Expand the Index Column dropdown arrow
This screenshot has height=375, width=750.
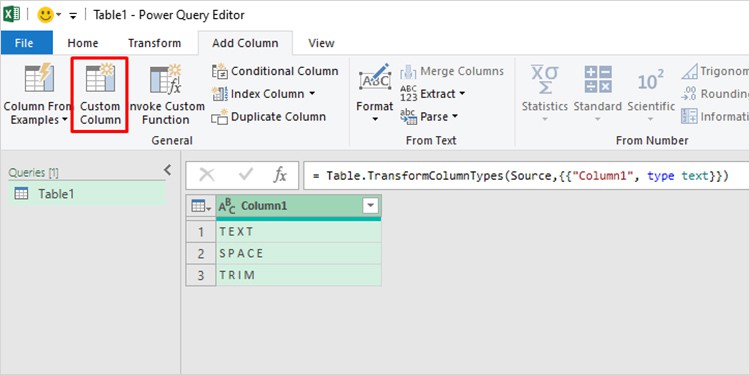pyautogui.click(x=312, y=93)
